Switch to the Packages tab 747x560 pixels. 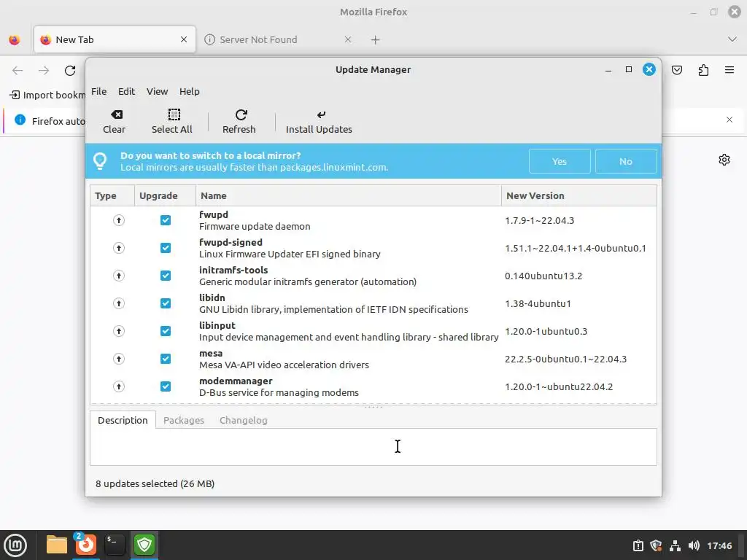[x=183, y=420]
